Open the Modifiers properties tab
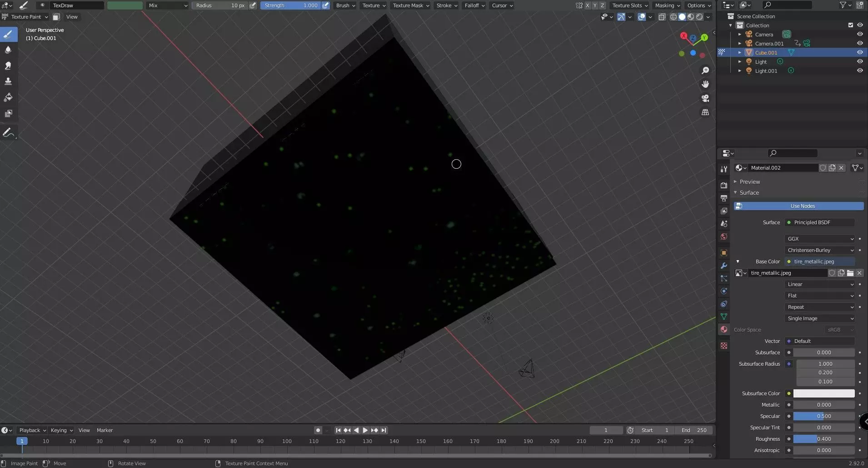This screenshot has width=868, height=468. [x=724, y=266]
